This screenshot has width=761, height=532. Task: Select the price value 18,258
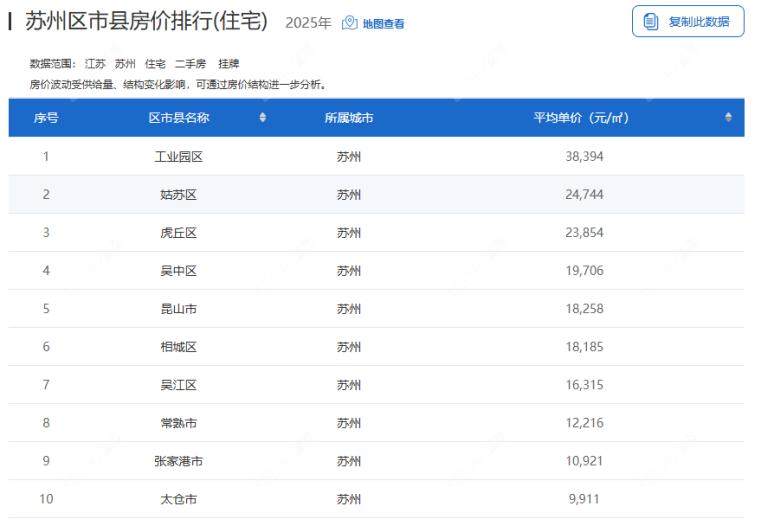584,308
